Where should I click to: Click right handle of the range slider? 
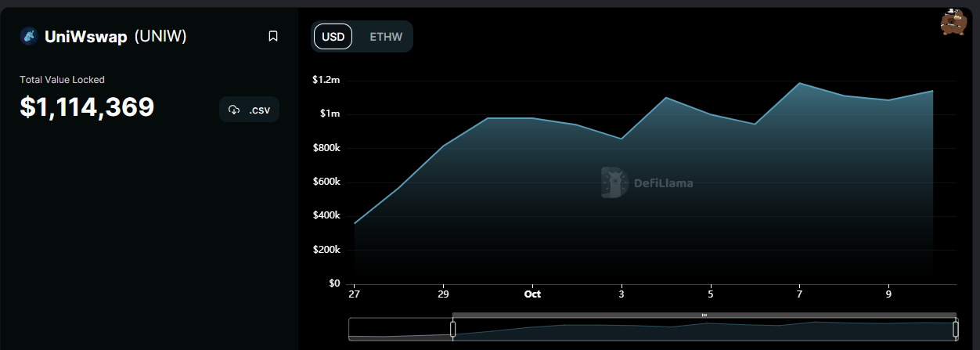click(x=955, y=329)
